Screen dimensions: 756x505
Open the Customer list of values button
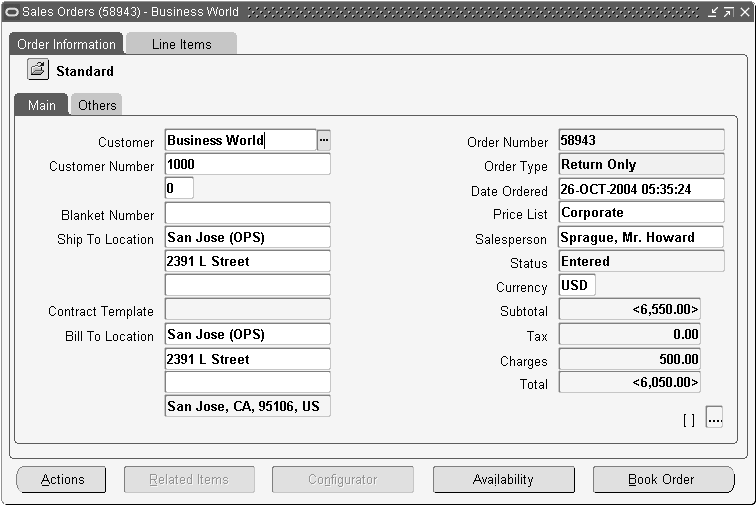[x=324, y=140]
